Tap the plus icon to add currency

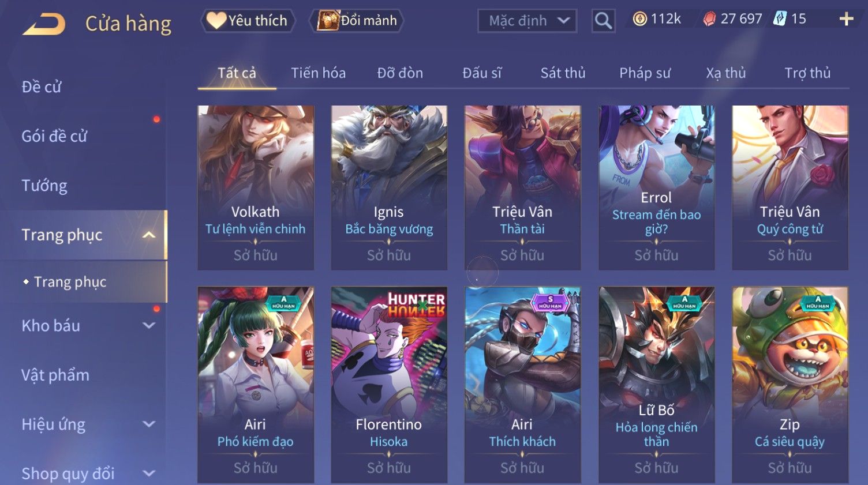846,19
